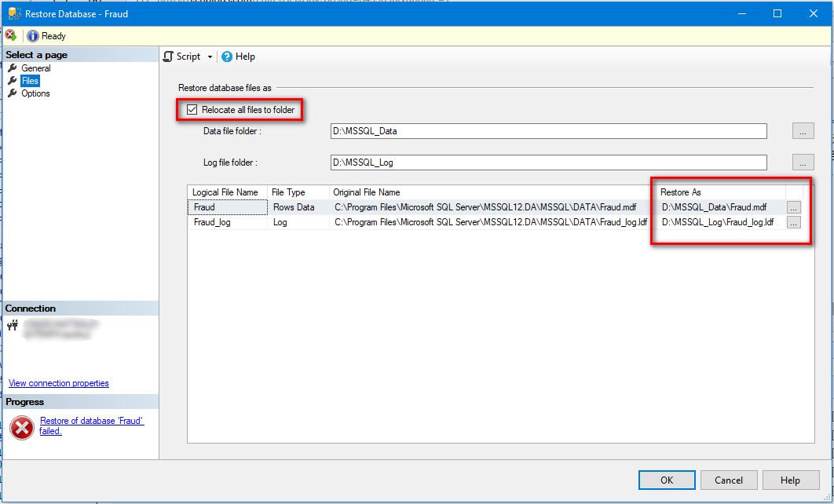Browse for the log file folder

coord(803,163)
